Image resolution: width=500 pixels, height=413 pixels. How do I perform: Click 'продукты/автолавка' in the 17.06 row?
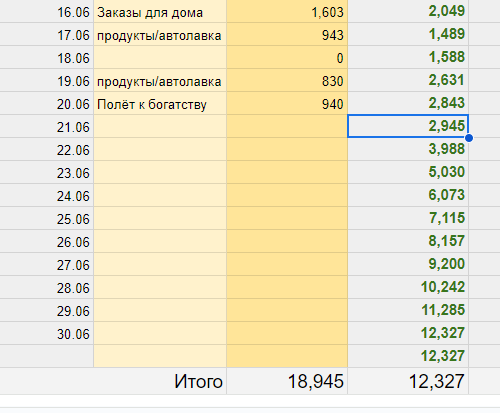pyautogui.click(x=160, y=34)
